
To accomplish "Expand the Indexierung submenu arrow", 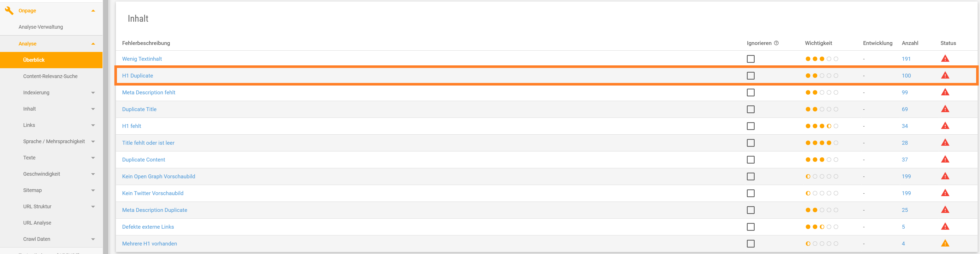I will 93,93.
